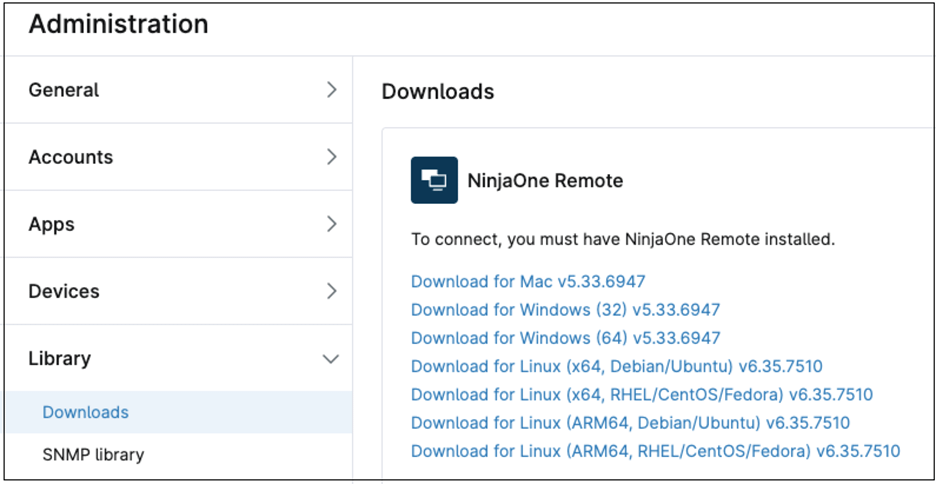Expand the Accounts section chevron
The width and height of the screenshot is (936, 484).
(331, 157)
